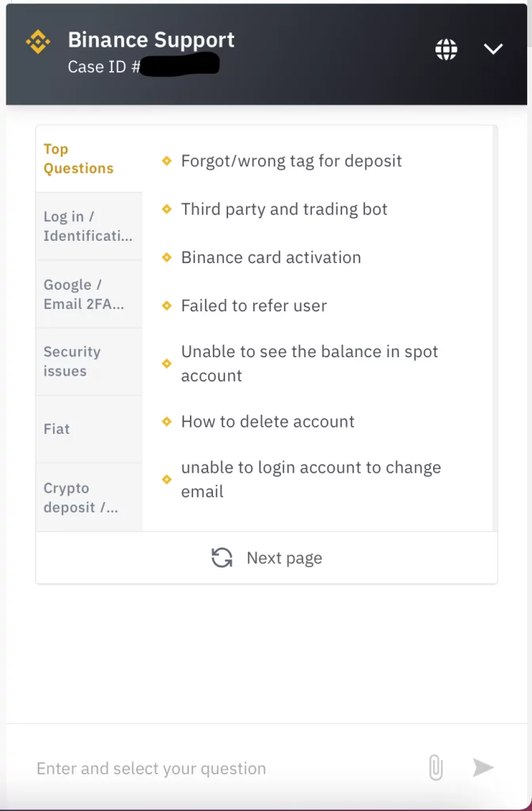
Task: Open "How to delete account" question
Action: click(x=268, y=421)
